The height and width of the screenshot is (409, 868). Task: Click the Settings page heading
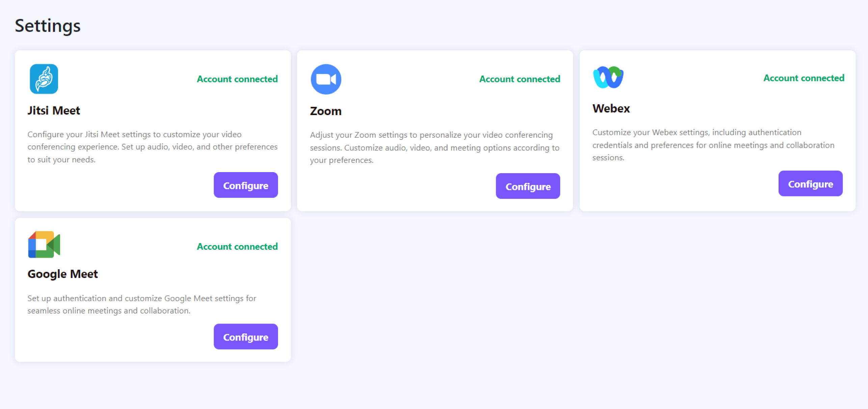point(48,26)
